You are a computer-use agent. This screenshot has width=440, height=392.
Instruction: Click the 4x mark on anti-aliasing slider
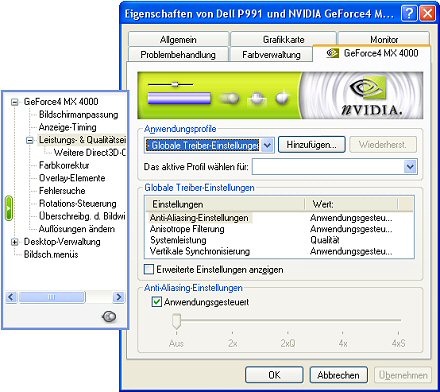pyautogui.click(x=343, y=343)
